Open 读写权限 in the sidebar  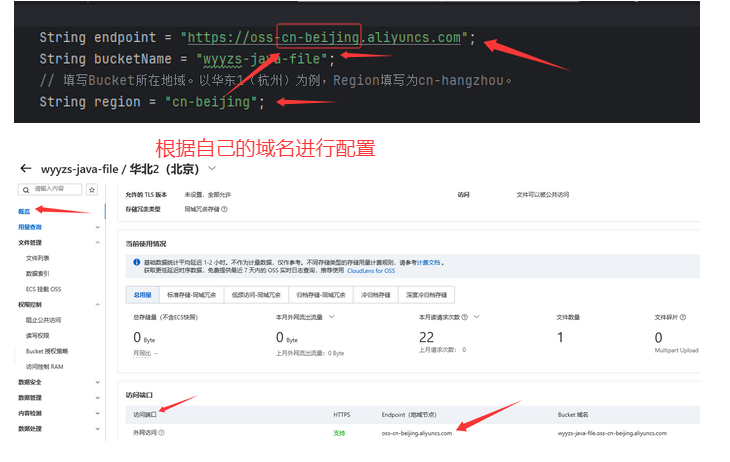point(38,336)
